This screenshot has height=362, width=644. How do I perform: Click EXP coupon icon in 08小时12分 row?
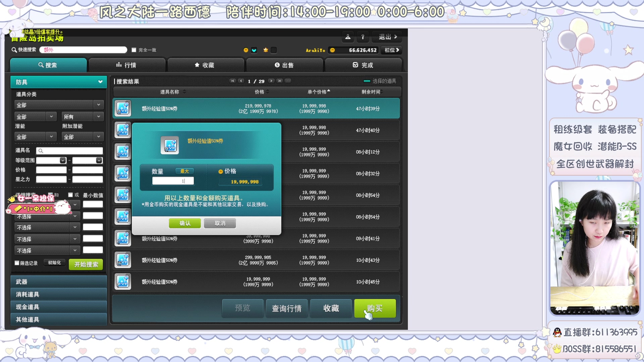coord(123,152)
